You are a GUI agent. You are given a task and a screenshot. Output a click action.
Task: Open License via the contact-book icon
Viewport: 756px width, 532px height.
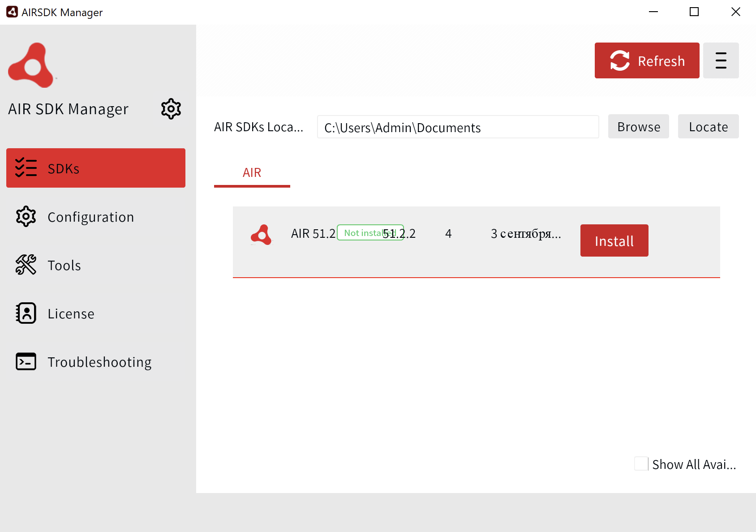point(26,313)
